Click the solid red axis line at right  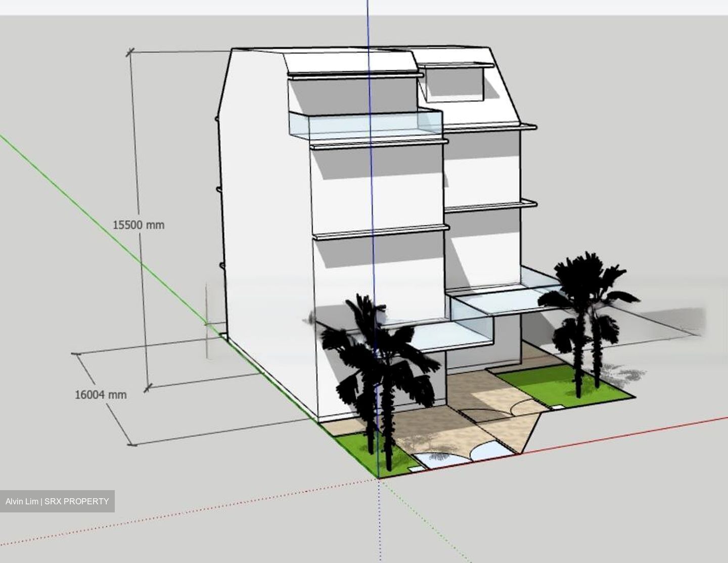(x=632, y=433)
